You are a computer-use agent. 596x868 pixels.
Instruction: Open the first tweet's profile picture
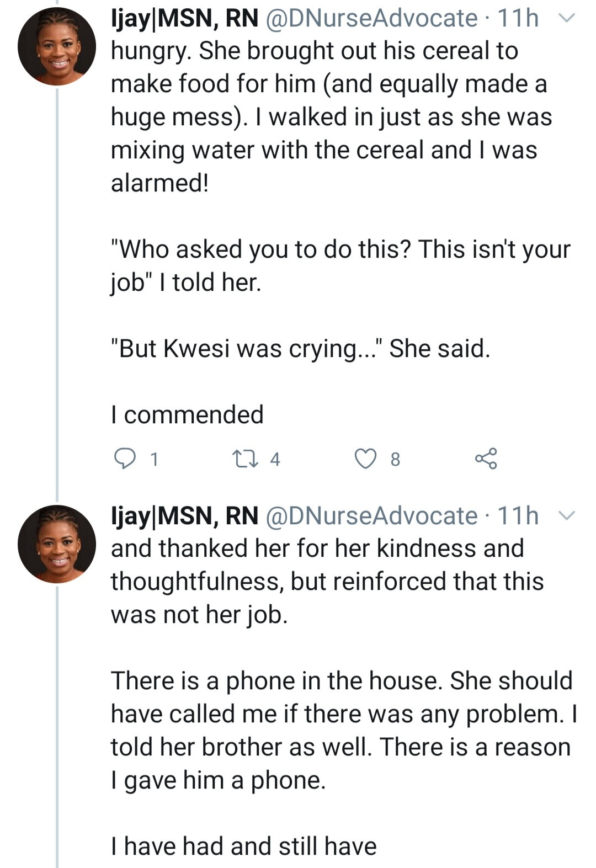click(x=57, y=46)
